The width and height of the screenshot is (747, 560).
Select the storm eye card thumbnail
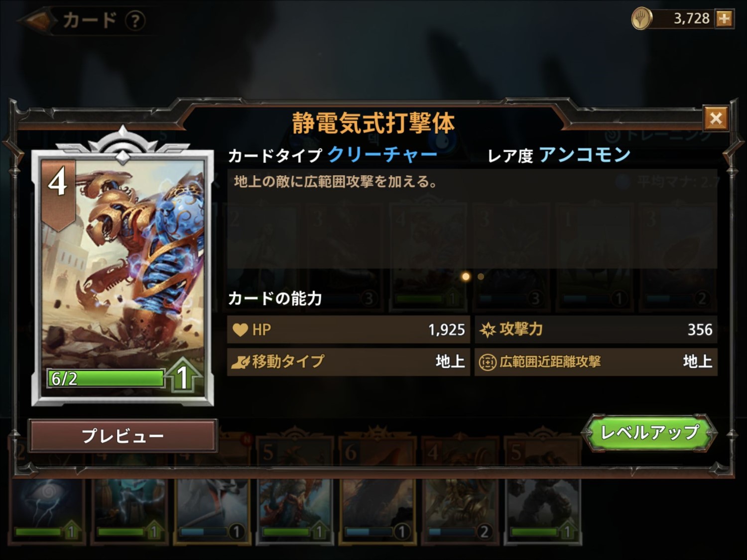click(x=47, y=510)
